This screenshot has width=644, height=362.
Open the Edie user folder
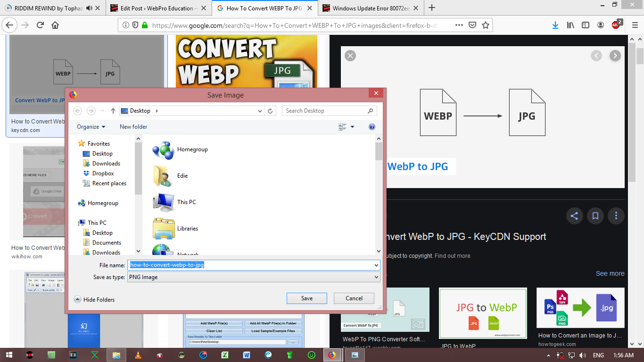[x=164, y=176]
